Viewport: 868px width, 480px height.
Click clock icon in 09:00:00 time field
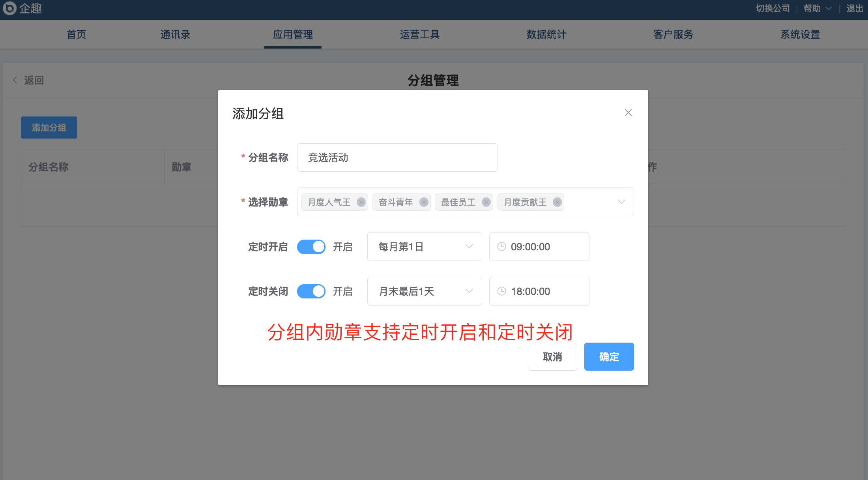pyautogui.click(x=501, y=247)
